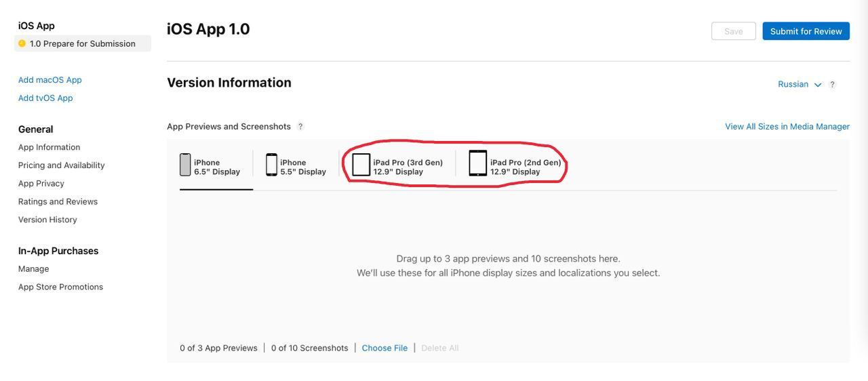Switch to iPad Pro (3rd Gen) 12.9" Display tab
Viewport: 868px width, 381px height.
click(x=408, y=167)
